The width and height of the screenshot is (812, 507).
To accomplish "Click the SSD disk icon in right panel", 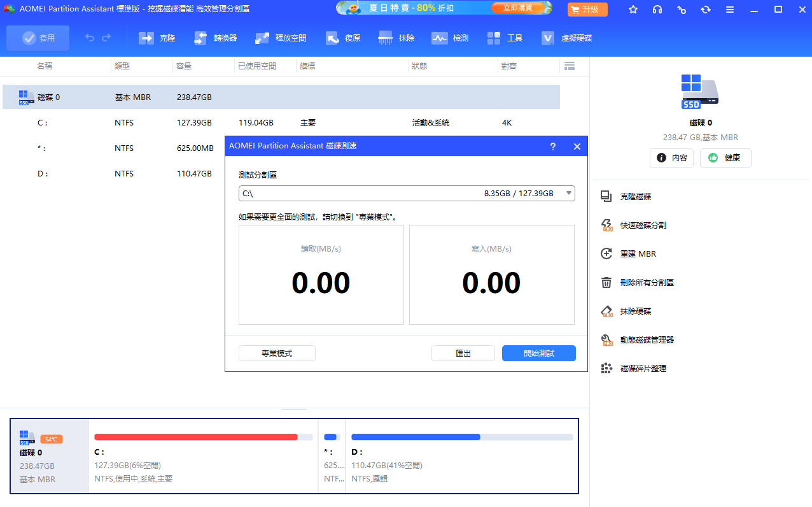I will tap(700, 92).
